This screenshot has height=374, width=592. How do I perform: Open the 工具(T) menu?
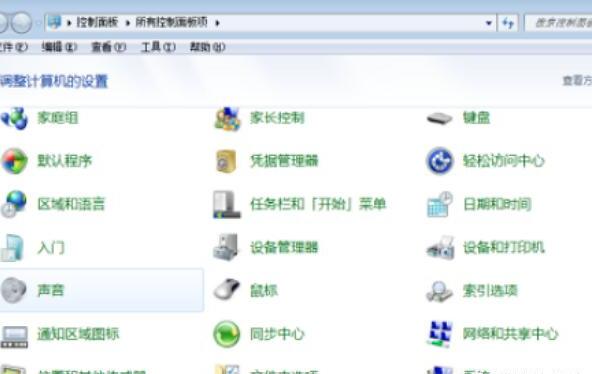tap(158, 47)
